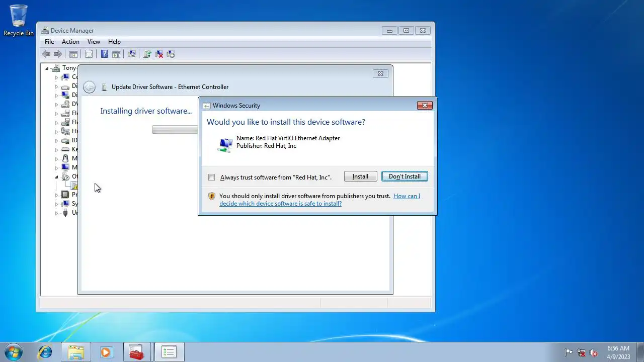This screenshot has width=644, height=362.
Task: Click Update Driver Software toolbar icon
Action: click(x=147, y=54)
